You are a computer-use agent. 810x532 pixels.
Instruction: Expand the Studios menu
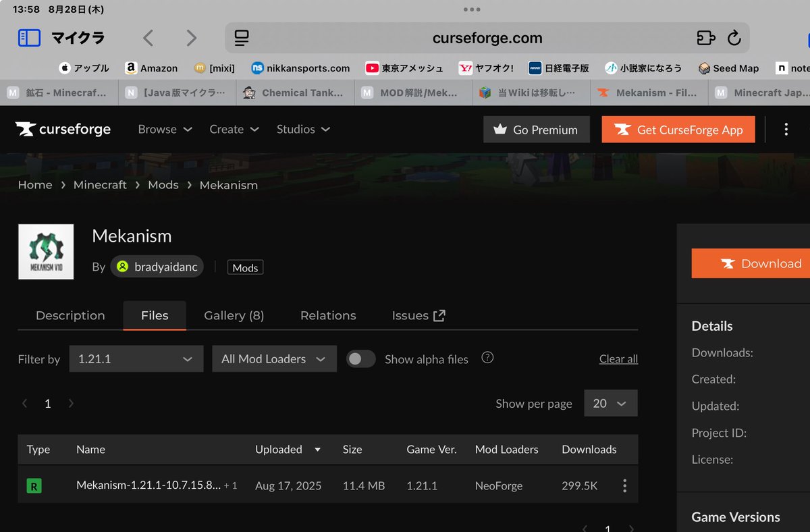[303, 129]
